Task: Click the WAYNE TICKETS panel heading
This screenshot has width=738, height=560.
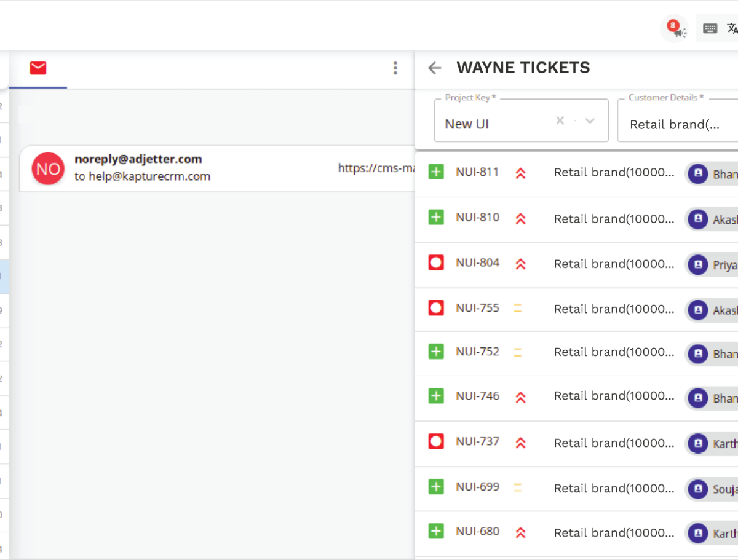Action: [x=523, y=68]
